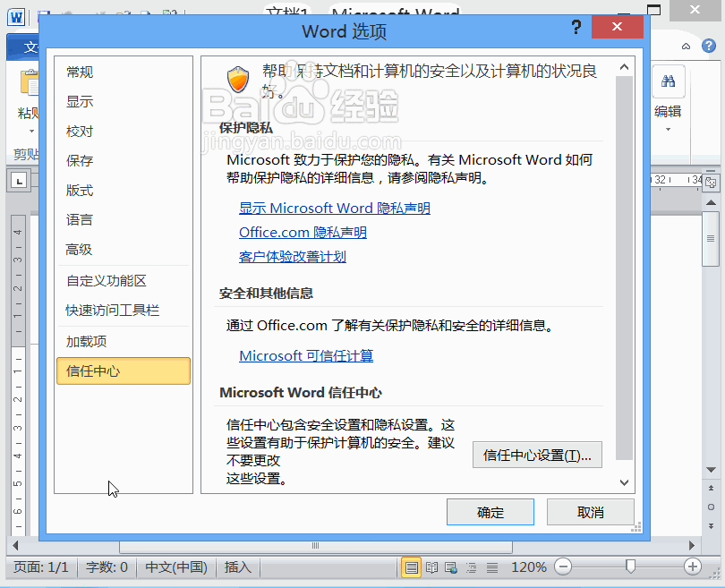Open the Microsoft 可信任计算 link
Screen dimensions: 725x588
click(x=306, y=356)
